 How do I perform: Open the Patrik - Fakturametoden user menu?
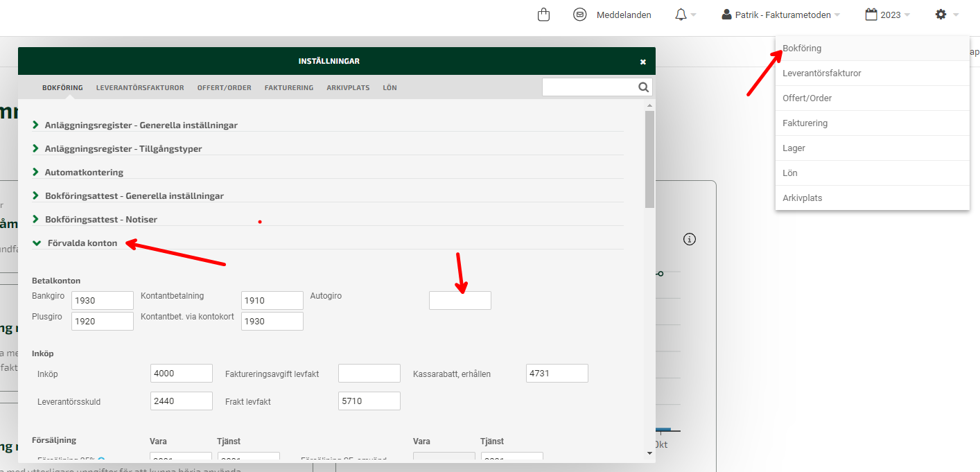coord(781,15)
